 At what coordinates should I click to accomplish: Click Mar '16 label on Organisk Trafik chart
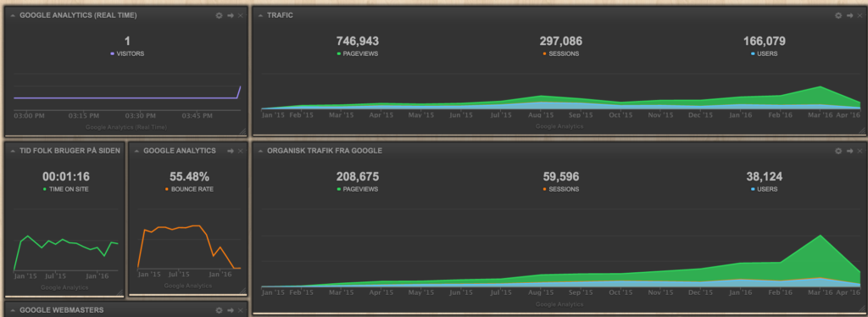coord(820,292)
